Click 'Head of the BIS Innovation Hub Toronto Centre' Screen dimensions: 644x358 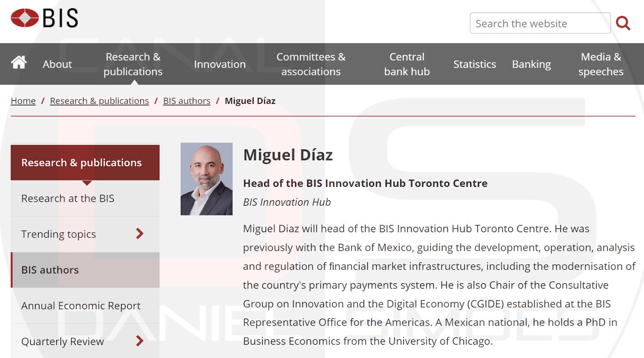pos(365,183)
